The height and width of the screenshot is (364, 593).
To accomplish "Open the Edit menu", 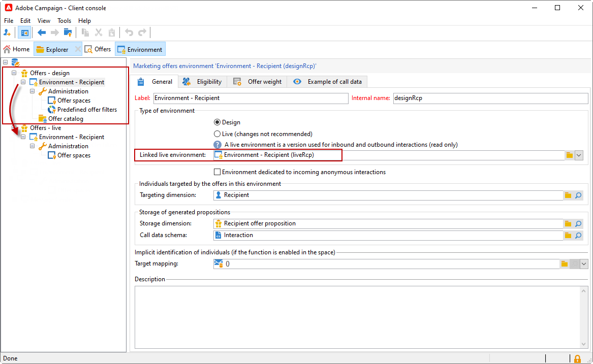I will click(25, 21).
